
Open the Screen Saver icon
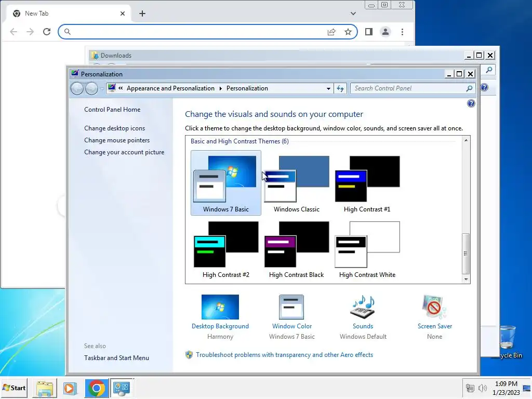click(435, 307)
